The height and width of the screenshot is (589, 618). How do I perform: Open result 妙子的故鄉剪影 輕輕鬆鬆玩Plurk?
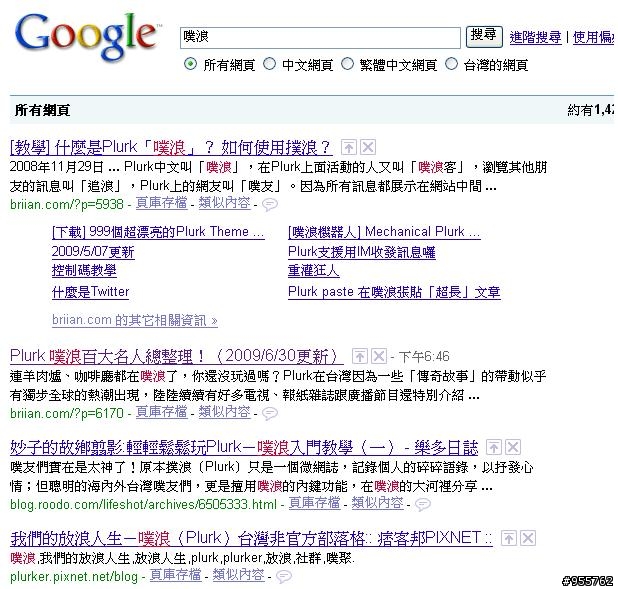pyautogui.click(x=244, y=447)
